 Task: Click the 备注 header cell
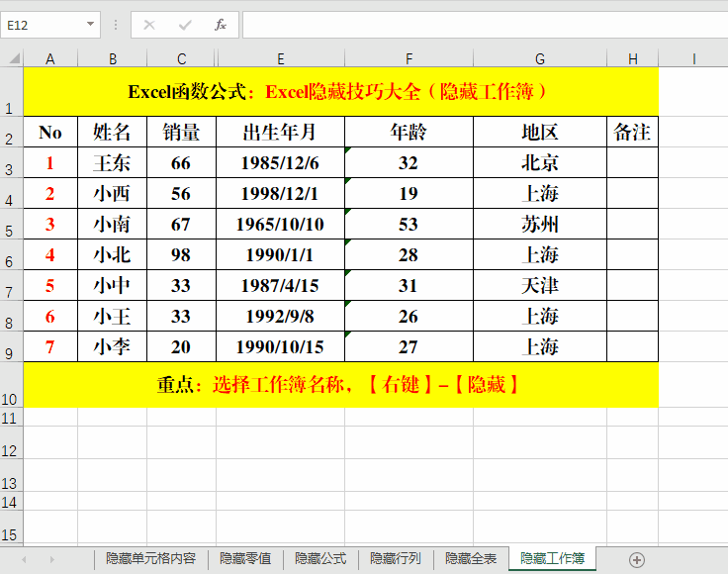pyautogui.click(x=632, y=132)
